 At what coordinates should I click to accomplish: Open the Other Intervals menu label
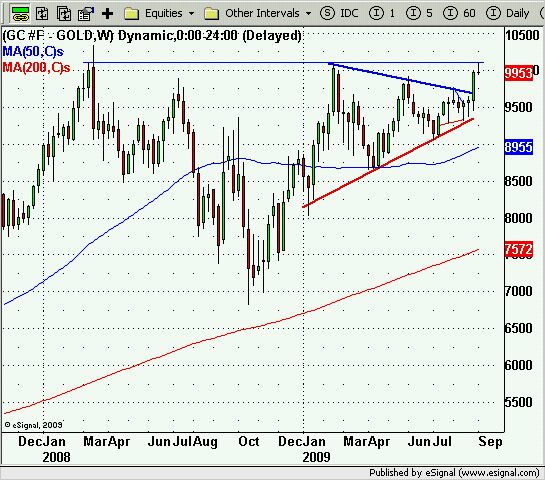point(262,13)
